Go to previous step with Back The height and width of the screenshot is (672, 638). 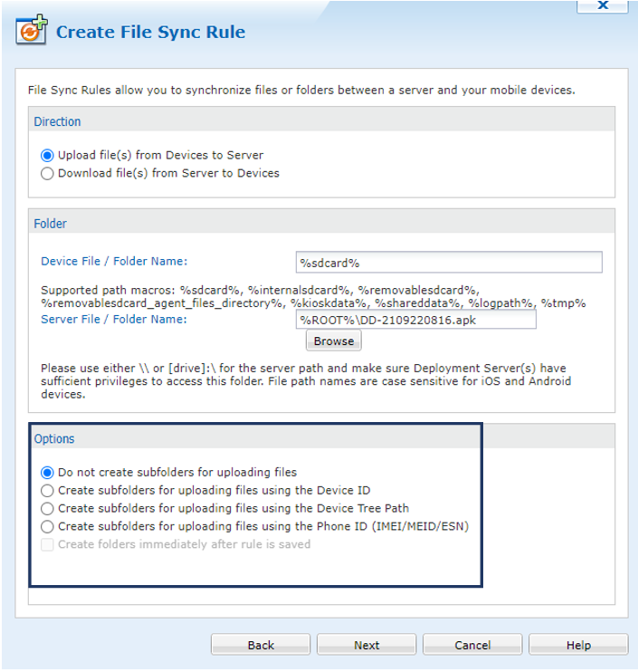click(x=261, y=645)
